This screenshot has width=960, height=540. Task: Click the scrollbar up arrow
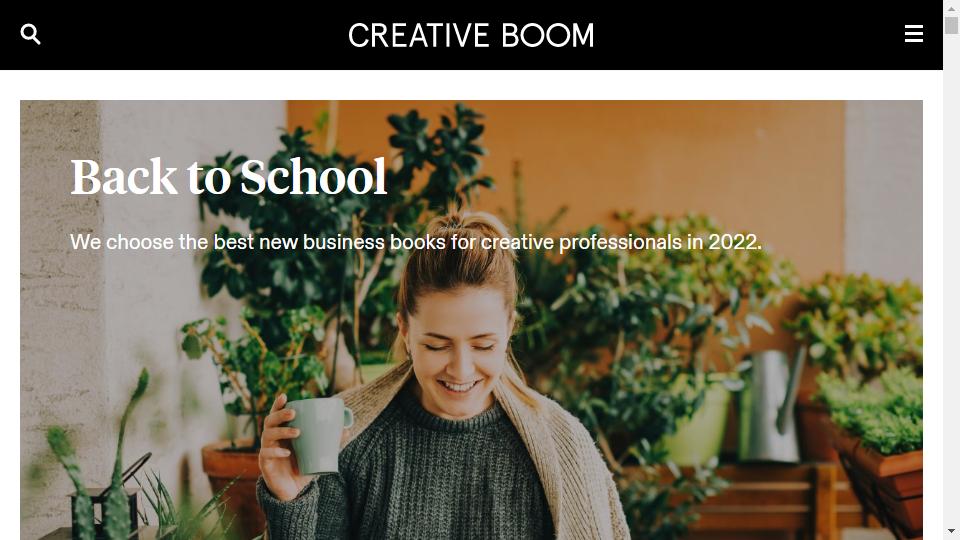point(951,9)
